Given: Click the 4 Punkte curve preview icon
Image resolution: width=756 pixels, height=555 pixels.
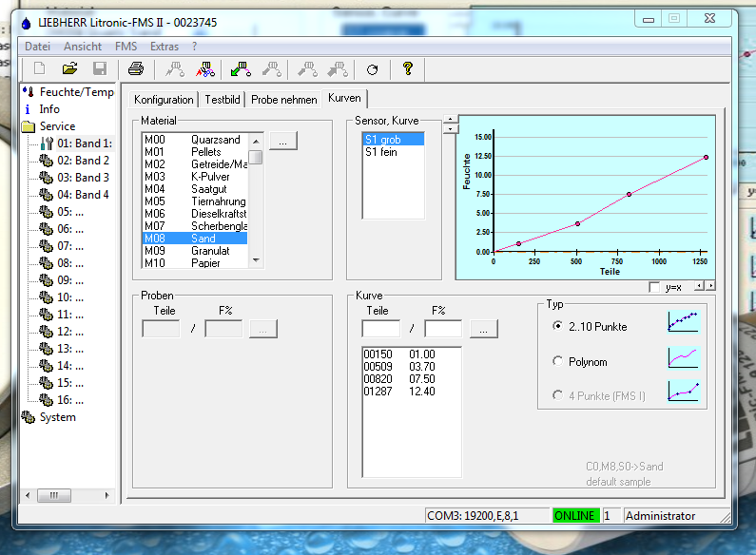Looking at the screenshot, I should 683,391.
